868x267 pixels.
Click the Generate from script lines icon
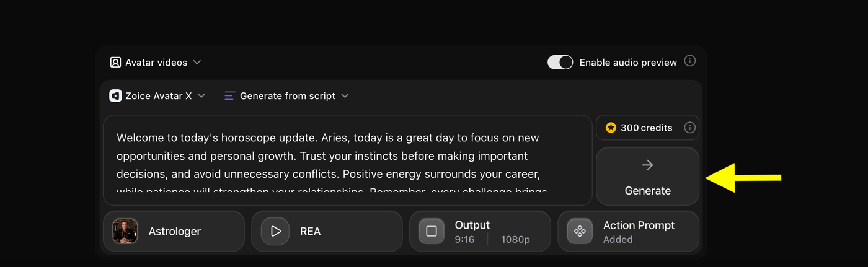tap(229, 96)
